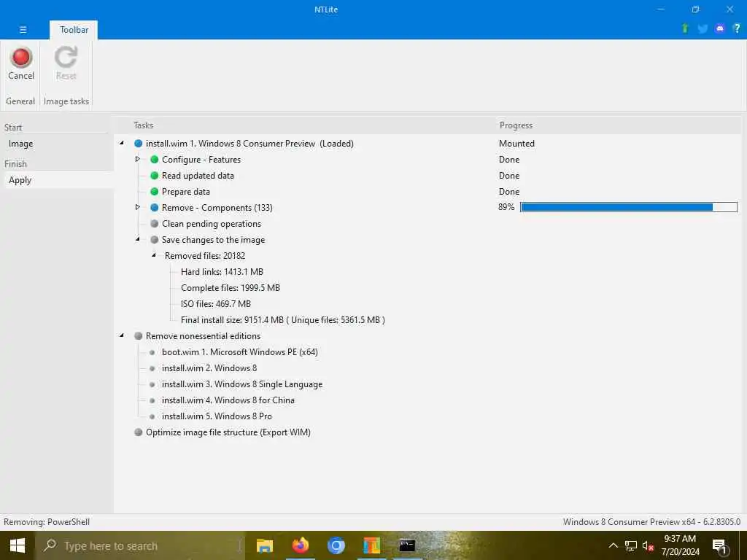
Task: Click blue status dot of Remove - Components
Action: (155, 208)
